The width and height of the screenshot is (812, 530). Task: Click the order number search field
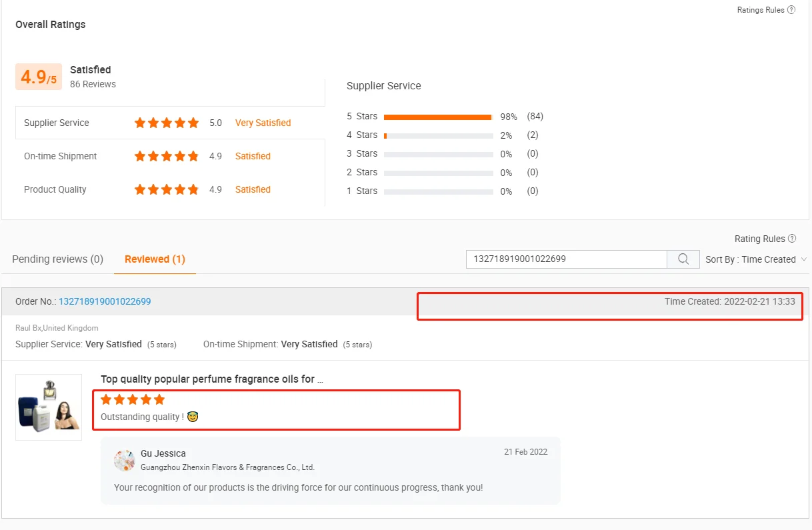(566, 259)
